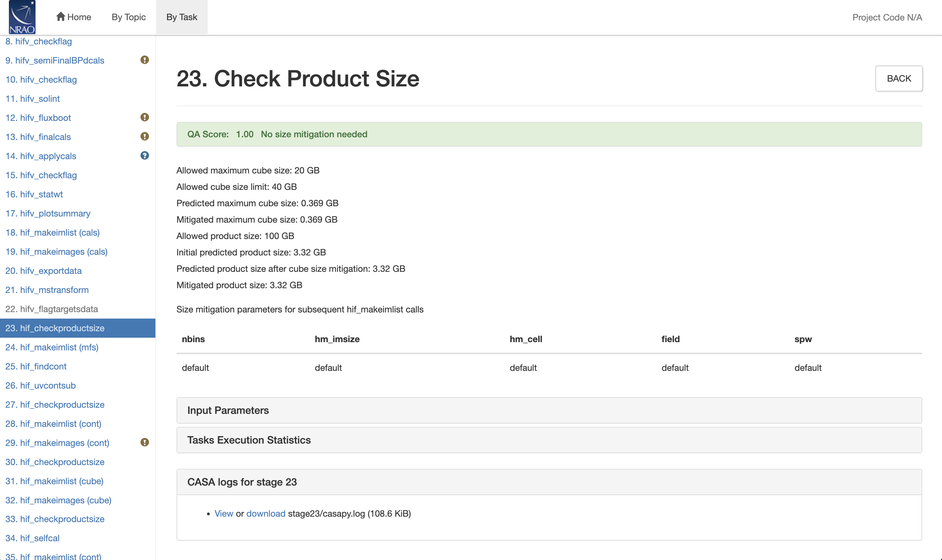Viewport: 942px width, 560px height.
Task: Open 29. hif_makeimages (cont) stage
Action: [57, 443]
